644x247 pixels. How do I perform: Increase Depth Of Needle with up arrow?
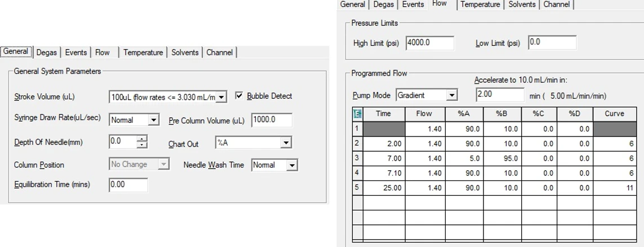(x=142, y=139)
